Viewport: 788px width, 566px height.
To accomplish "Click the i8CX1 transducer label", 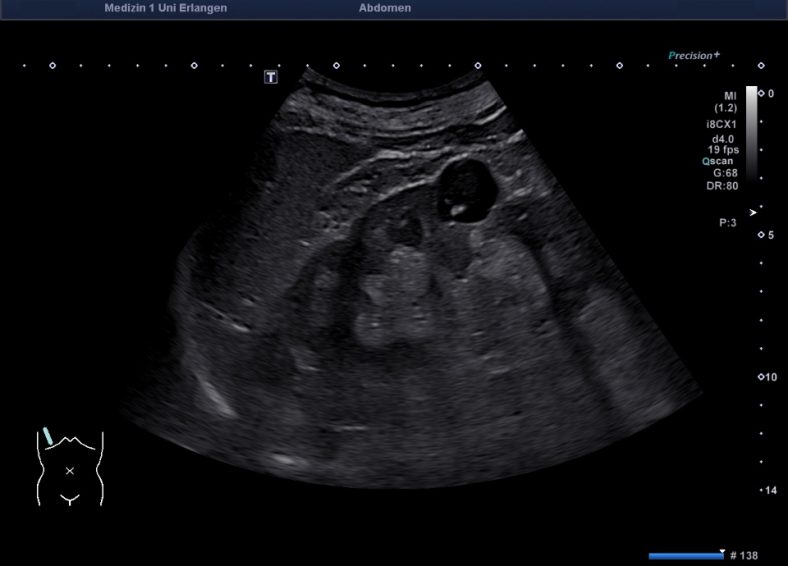I will [721, 124].
